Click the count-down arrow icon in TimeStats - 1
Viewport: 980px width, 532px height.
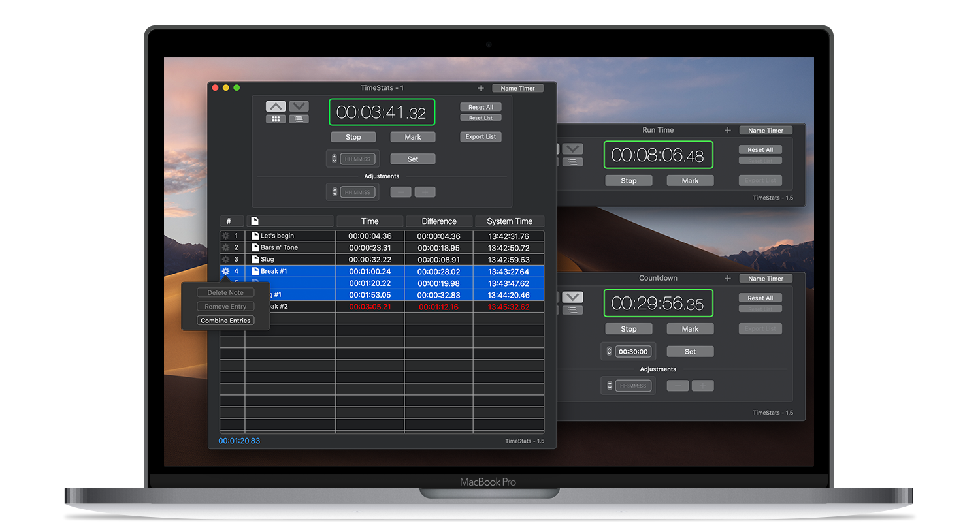299,106
